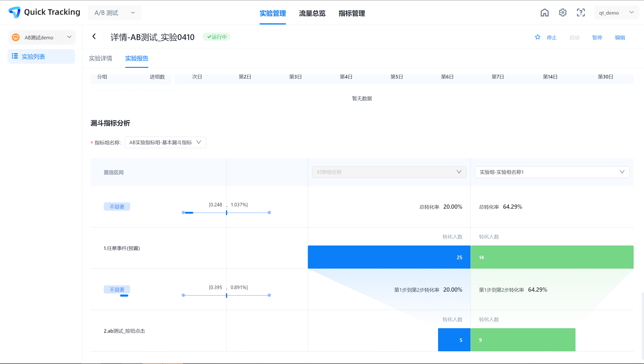Expand the 实验组-实验组名称1 group dropdown
The height and width of the screenshot is (364, 644).
(x=552, y=172)
